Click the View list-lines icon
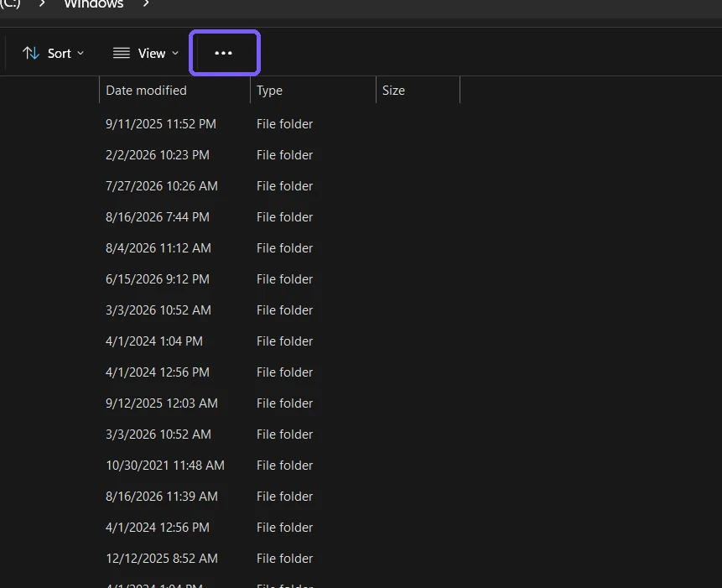 tap(122, 53)
